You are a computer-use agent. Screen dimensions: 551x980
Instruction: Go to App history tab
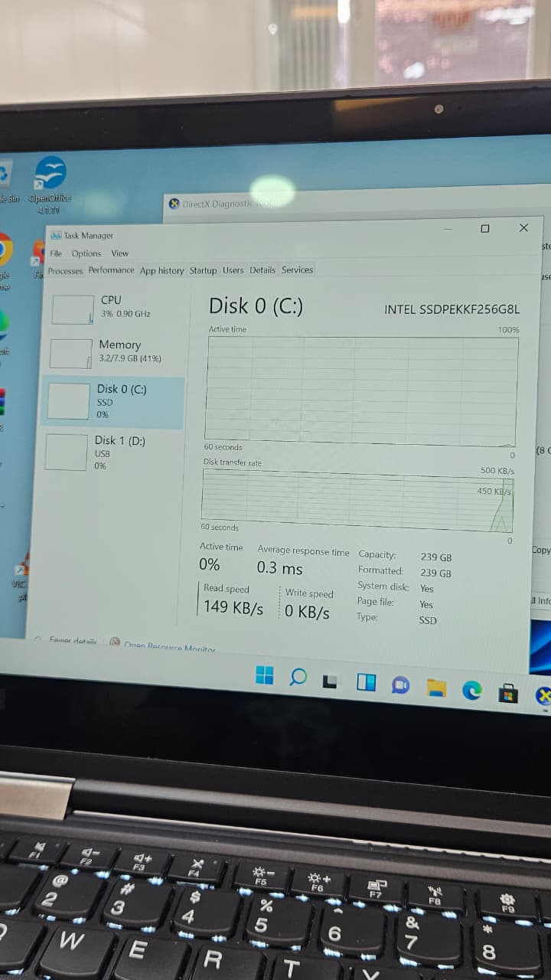tap(161, 270)
